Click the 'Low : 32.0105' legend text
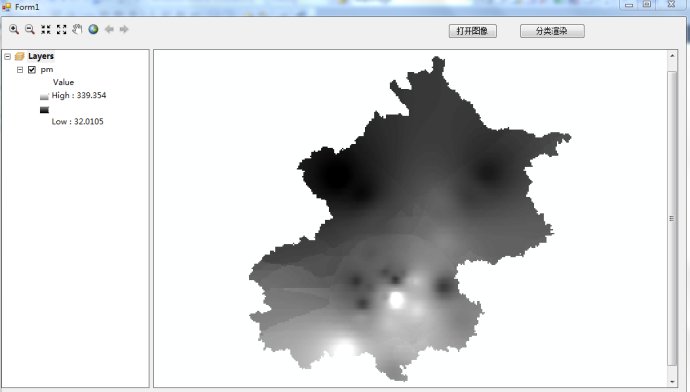690x392 pixels. coord(77,122)
